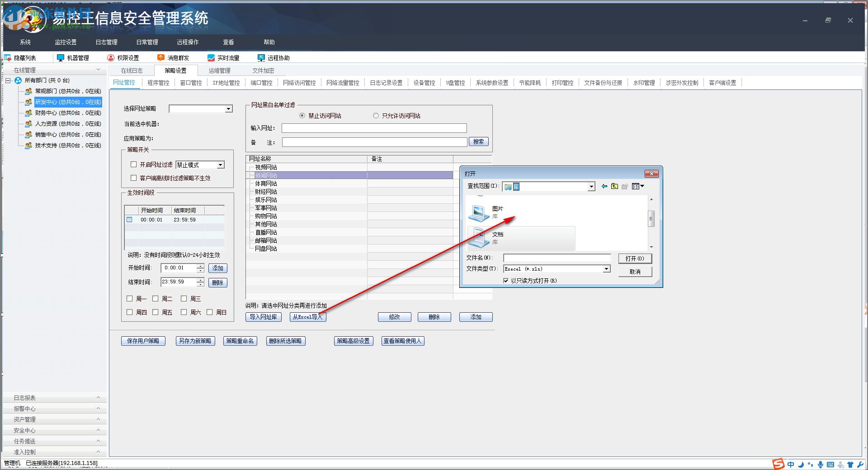Image resolution: width=868 pixels, height=470 pixels.
Task: Click the 所有部门 blue group icon
Action: 18,80
